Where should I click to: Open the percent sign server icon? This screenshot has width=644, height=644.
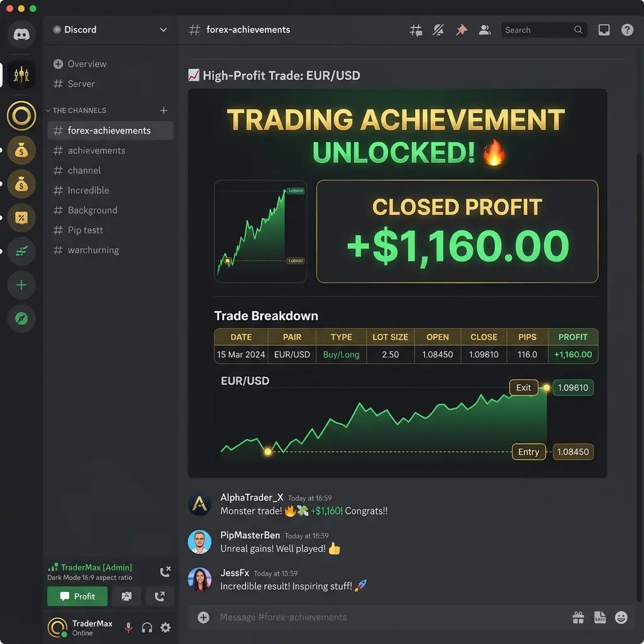click(21, 217)
